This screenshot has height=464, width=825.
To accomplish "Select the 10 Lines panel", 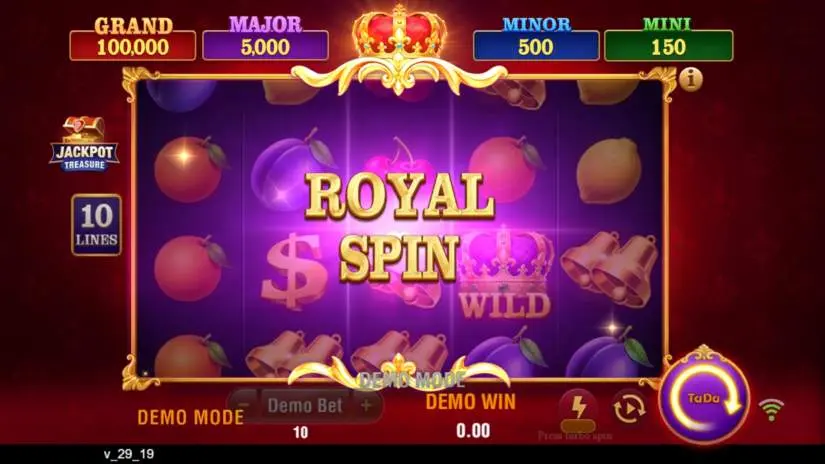I will pos(96,225).
